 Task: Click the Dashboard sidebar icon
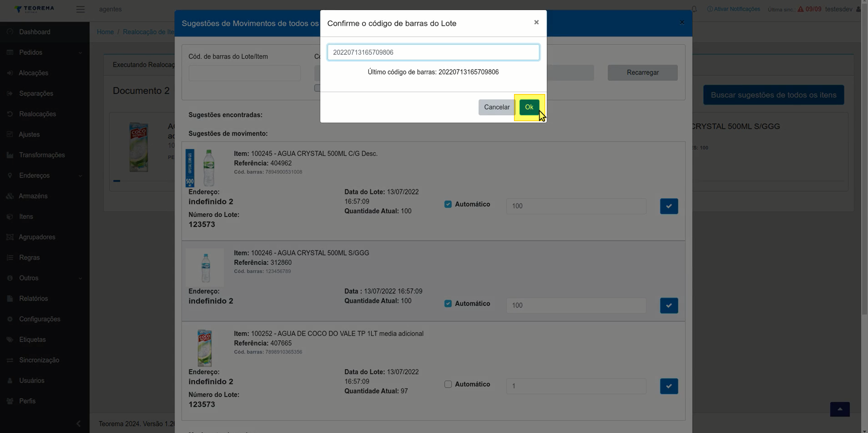(x=10, y=32)
